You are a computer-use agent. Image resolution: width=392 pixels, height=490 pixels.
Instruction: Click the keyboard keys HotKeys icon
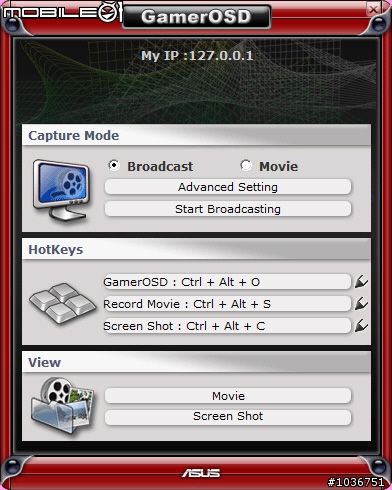pos(62,303)
